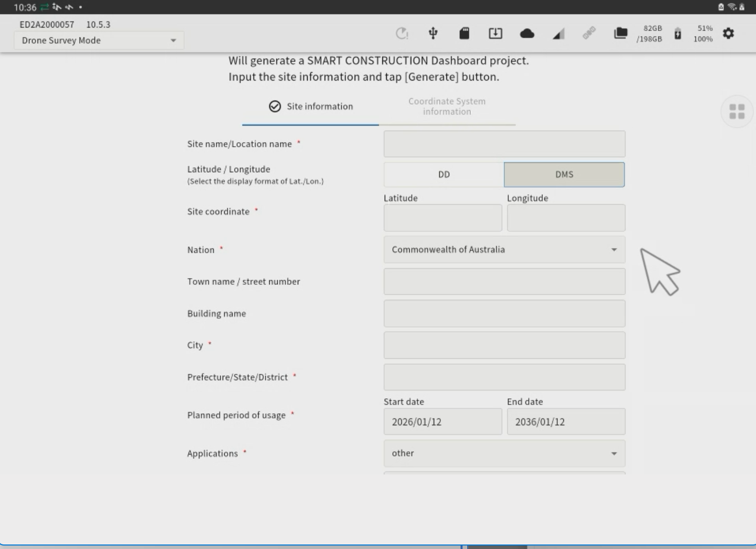
Task: Open the Start date field 2026/01/12
Action: click(443, 421)
